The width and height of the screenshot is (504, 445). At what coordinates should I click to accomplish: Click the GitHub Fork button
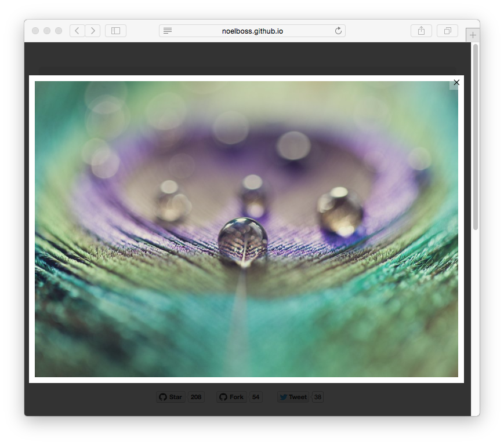pyautogui.click(x=232, y=397)
